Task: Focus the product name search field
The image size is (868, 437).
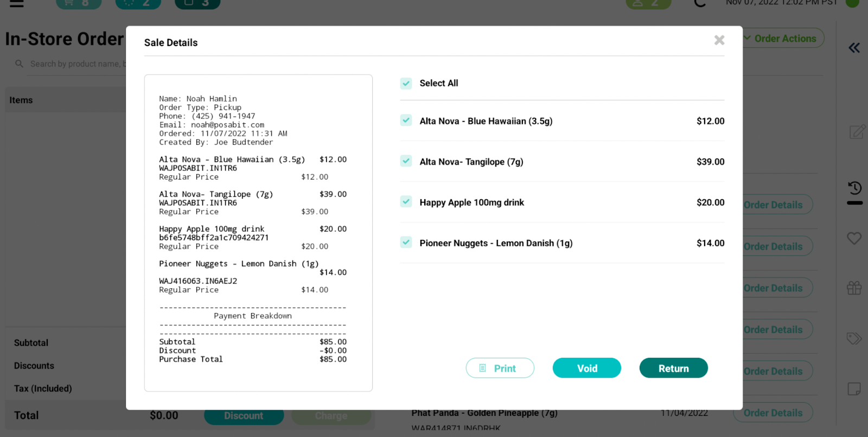Action: (x=78, y=64)
